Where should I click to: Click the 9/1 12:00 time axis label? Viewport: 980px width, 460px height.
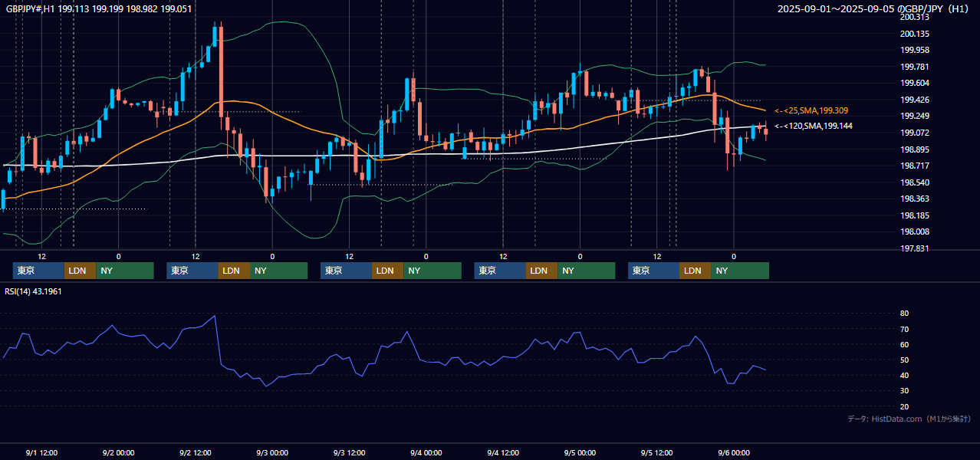pos(41,452)
